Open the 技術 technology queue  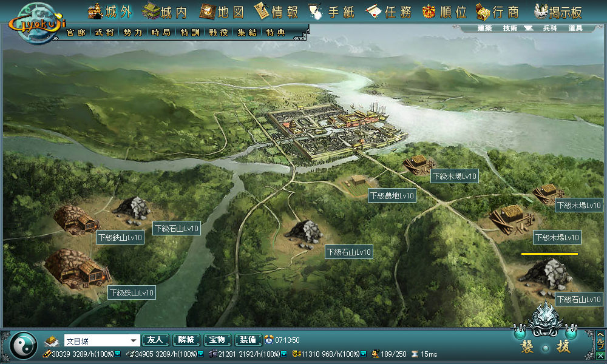click(x=510, y=28)
